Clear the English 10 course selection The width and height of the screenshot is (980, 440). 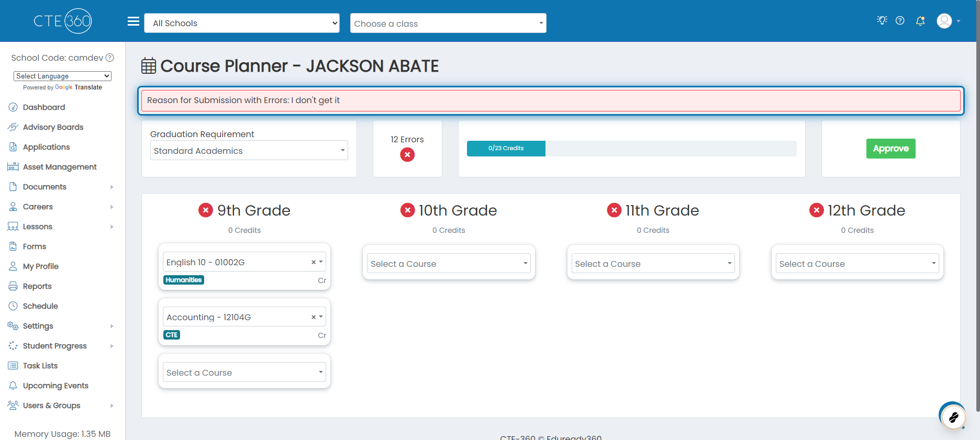(x=314, y=262)
